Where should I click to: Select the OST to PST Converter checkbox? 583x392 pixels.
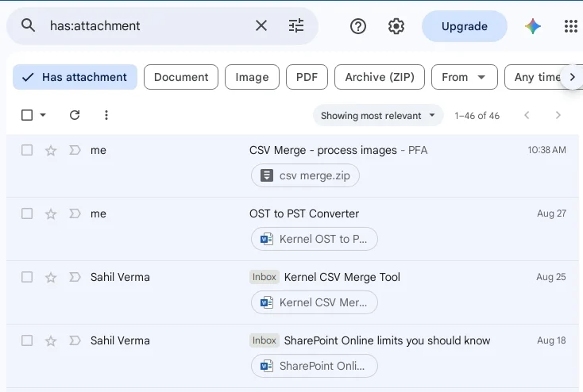tap(27, 213)
